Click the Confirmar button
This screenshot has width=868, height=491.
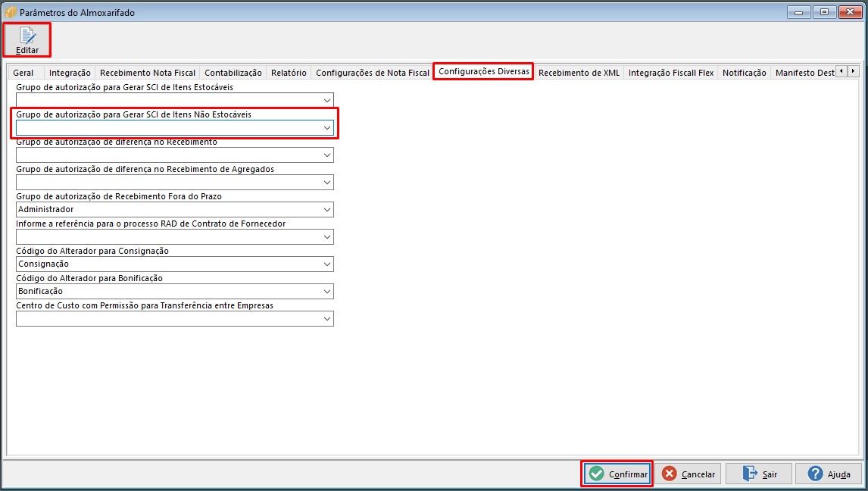(617, 474)
